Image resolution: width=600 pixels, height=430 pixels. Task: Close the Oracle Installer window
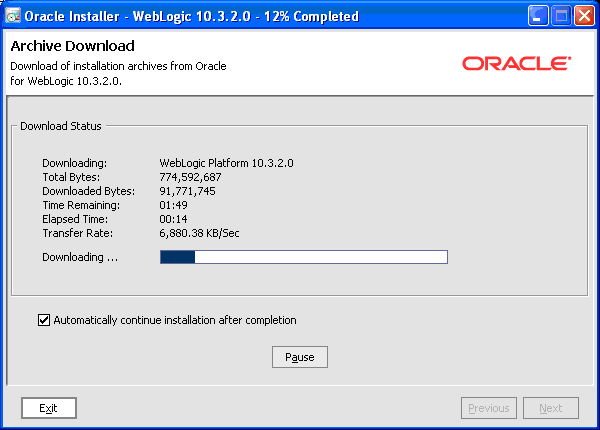click(584, 16)
